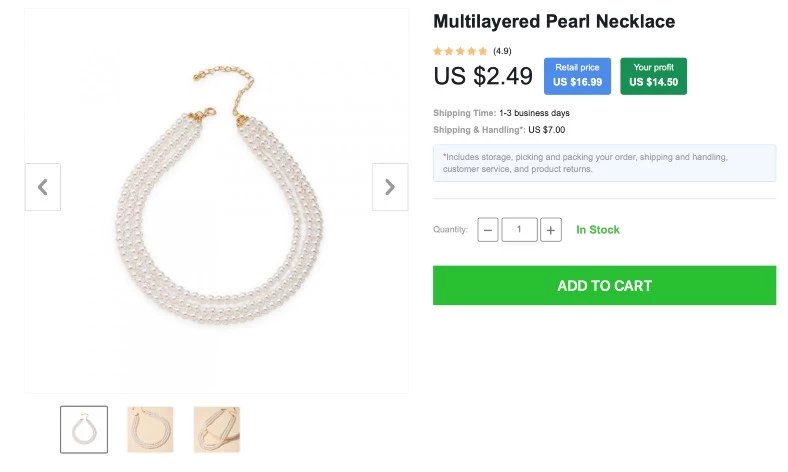Click the blue Retail price badge

(x=577, y=76)
